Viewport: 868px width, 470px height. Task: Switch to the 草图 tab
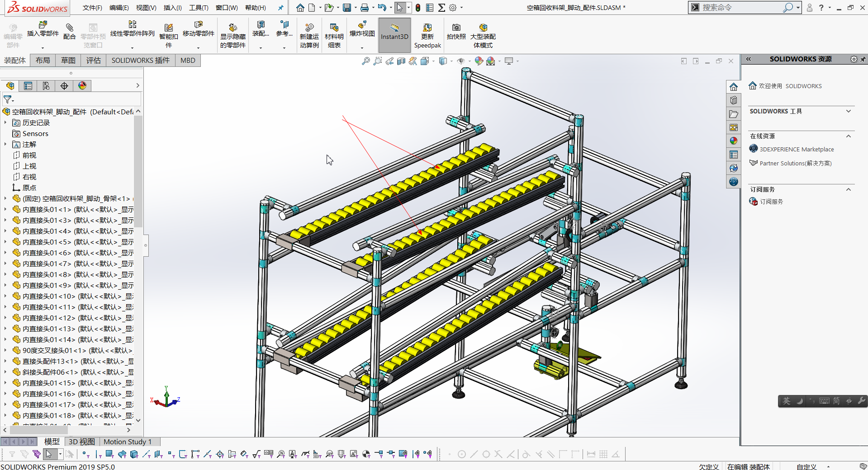pyautogui.click(x=68, y=61)
